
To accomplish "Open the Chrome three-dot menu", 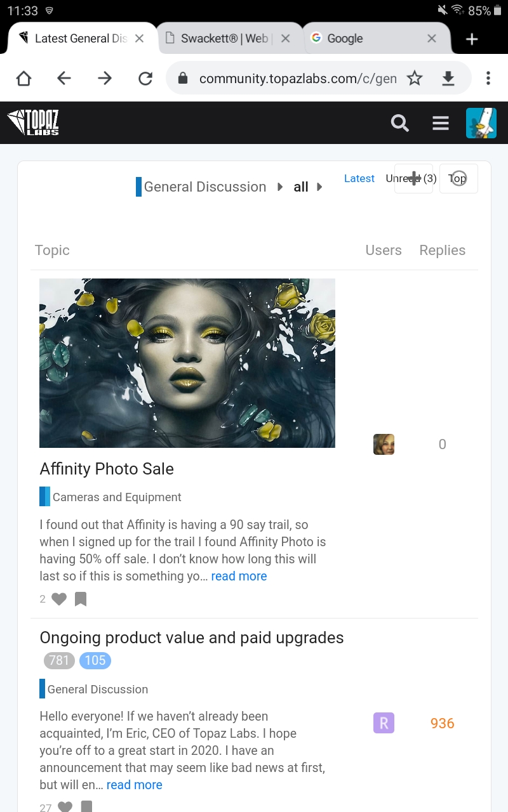I will point(488,78).
